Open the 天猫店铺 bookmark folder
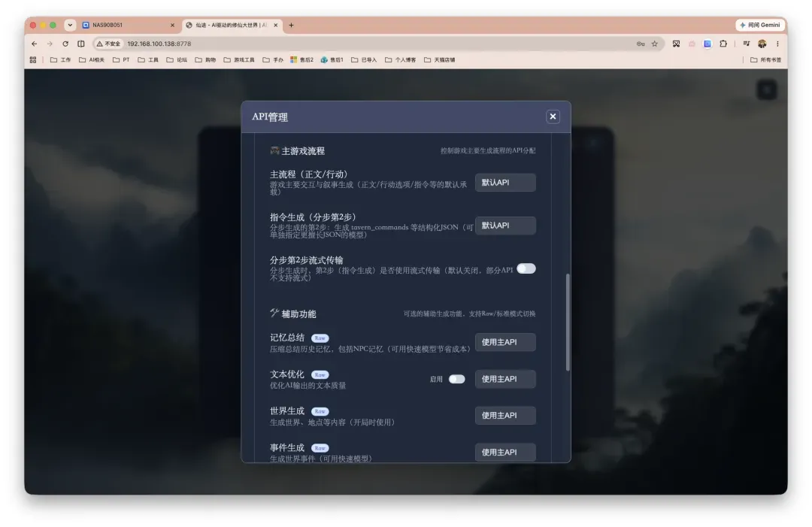 pyautogui.click(x=439, y=60)
